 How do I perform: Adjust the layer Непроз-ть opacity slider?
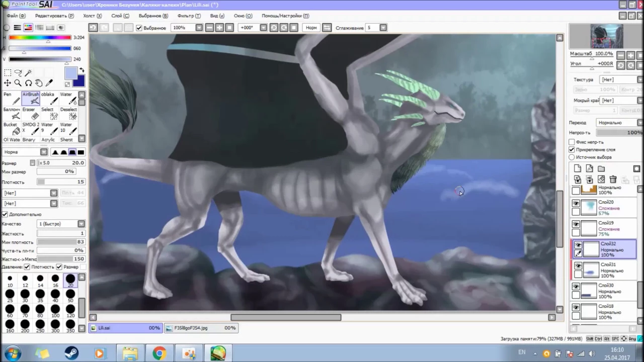coord(620,133)
